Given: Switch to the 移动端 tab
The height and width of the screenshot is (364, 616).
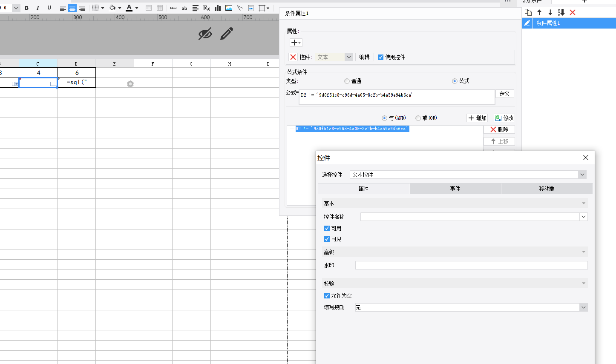Looking at the screenshot, I should click(547, 189).
